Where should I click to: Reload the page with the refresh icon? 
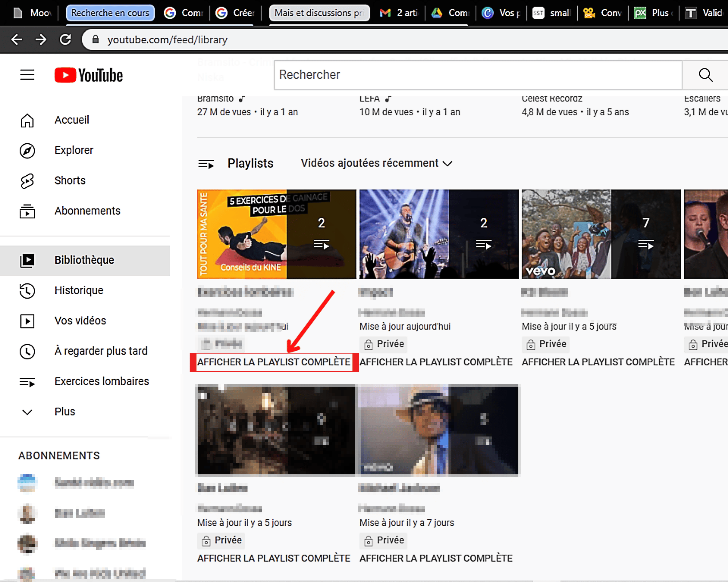pos(66,39)
